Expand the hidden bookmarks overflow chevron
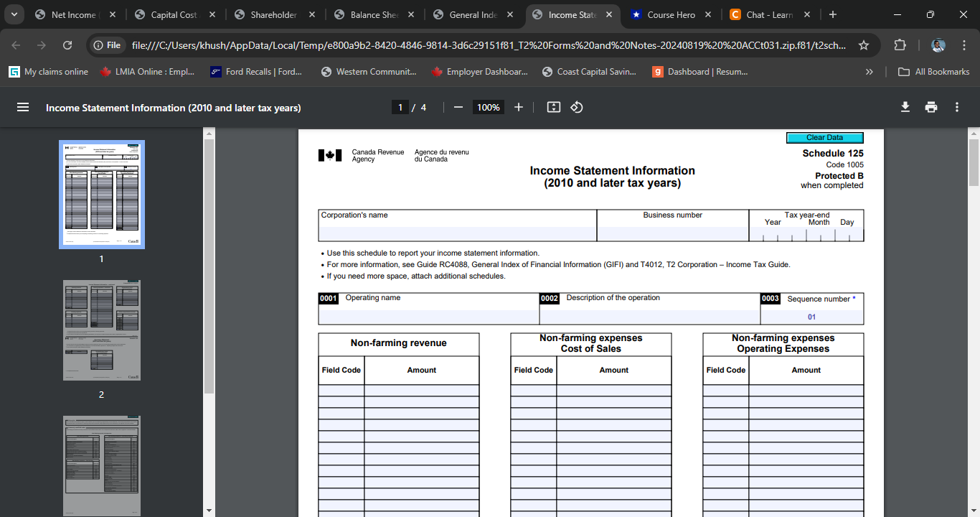 pos(869,71)
